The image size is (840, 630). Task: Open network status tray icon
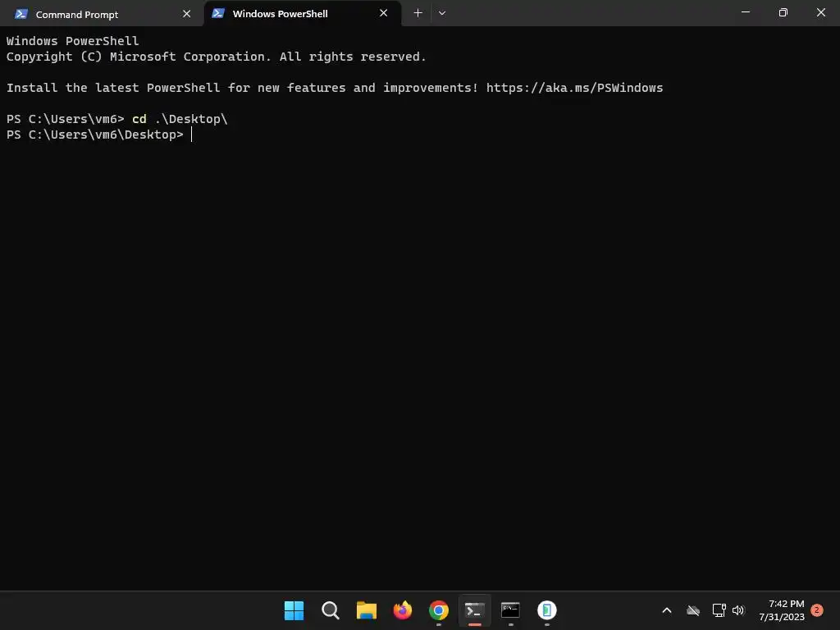pyautogui.click(x=719, y=610)
